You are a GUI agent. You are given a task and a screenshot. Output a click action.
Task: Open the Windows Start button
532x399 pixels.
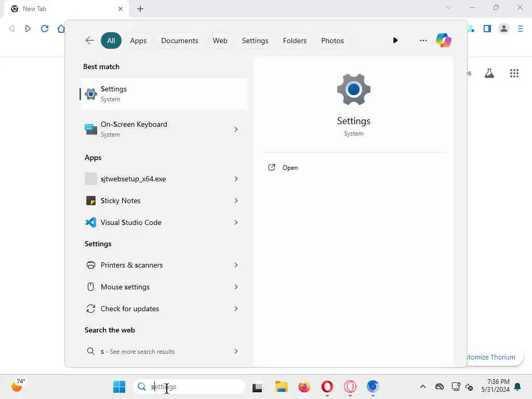coord(119,387)
